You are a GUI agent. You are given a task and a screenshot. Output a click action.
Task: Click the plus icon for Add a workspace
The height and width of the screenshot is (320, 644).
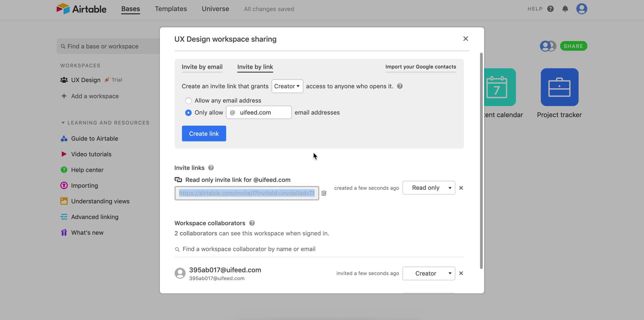(x=64, y=96)
